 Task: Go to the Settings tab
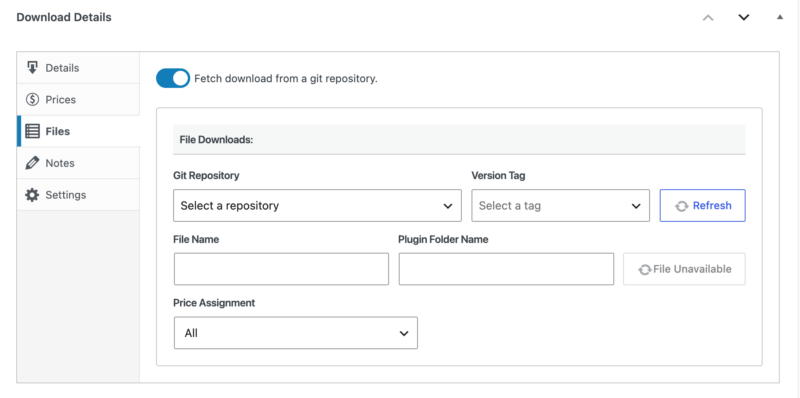pos(78,195)
